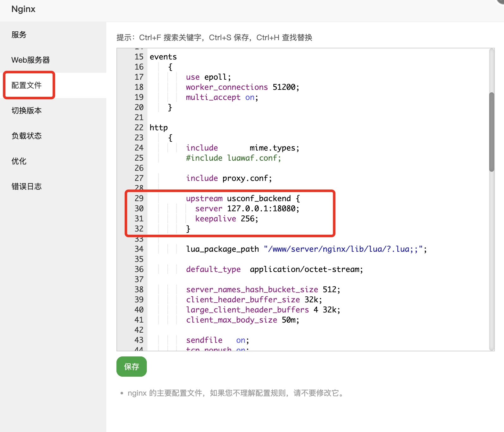
Task: Click line number 22 in the gutter
Action: 139,128
